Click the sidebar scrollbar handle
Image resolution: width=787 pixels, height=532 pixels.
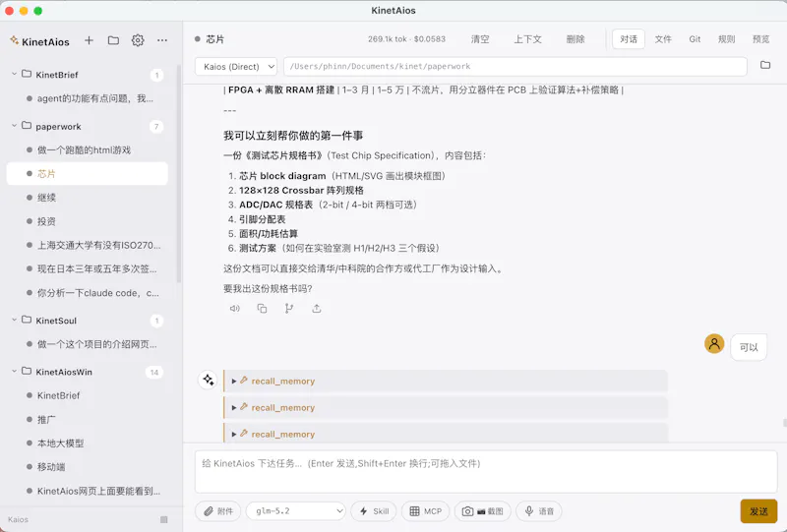(x=179, y=173)
